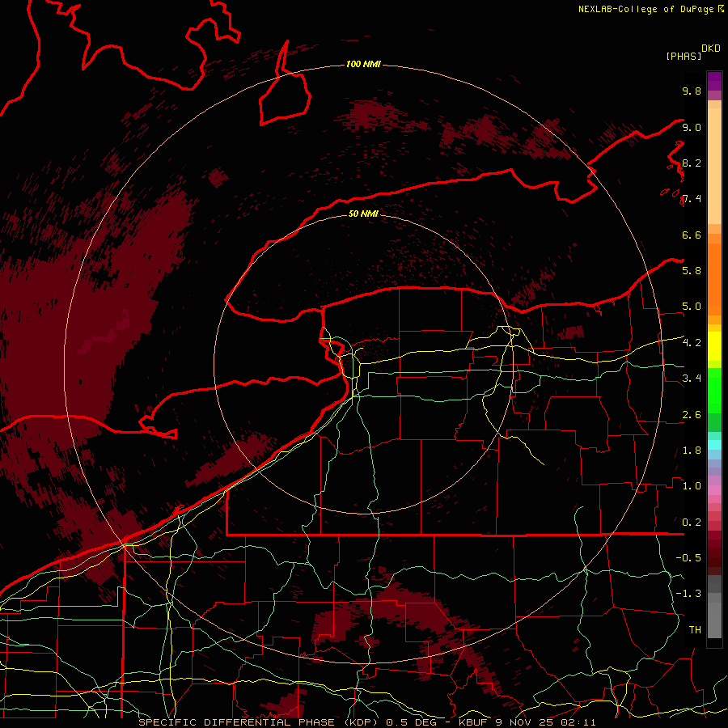
Task: Select the 9.8 value on the scale
Action: 692,91
